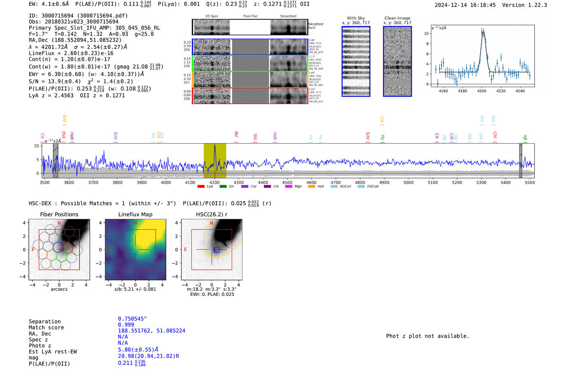Click the Lineflux Map panel

click(x=135, y=250)
